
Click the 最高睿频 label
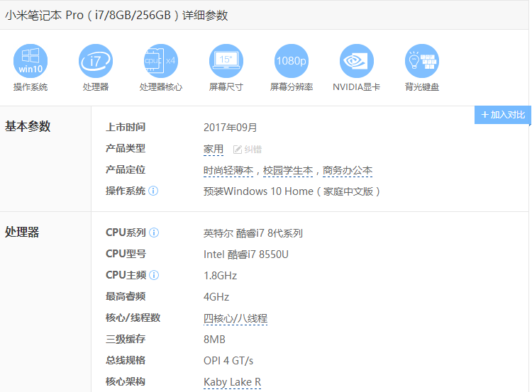tap(126, 296)
